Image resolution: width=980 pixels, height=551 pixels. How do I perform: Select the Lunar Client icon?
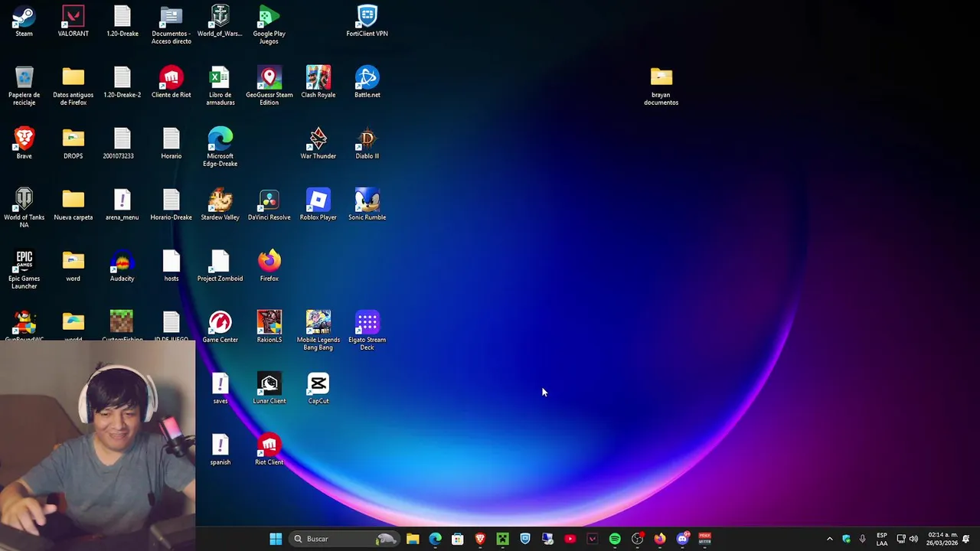[269, 388]
